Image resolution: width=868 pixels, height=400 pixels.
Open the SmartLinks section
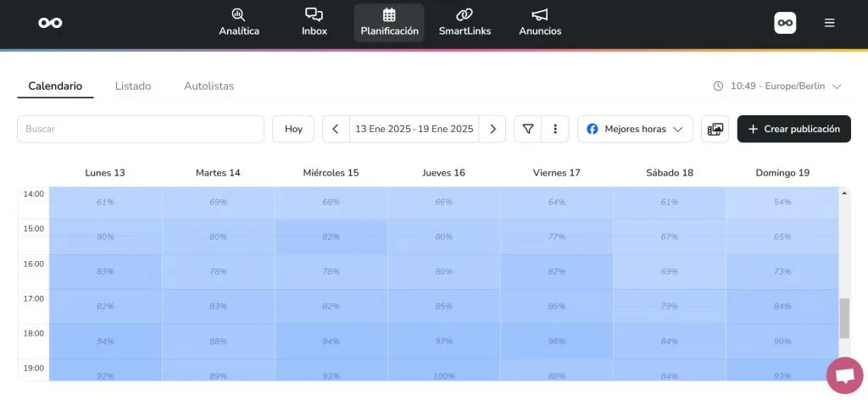coord(465,23)
